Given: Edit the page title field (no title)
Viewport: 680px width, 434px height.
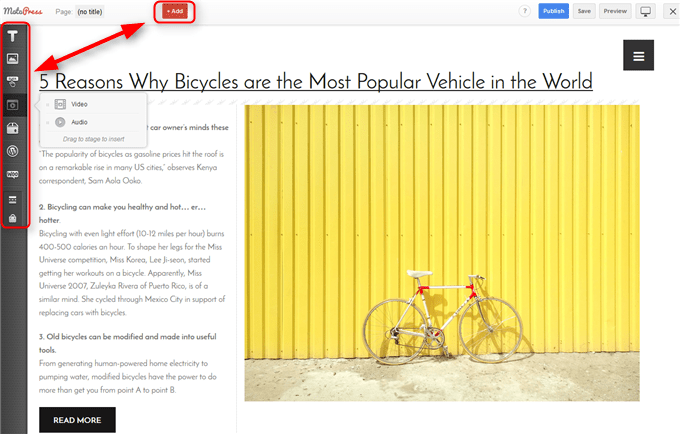Looking at the screenshot, I should tap(90, 12).
